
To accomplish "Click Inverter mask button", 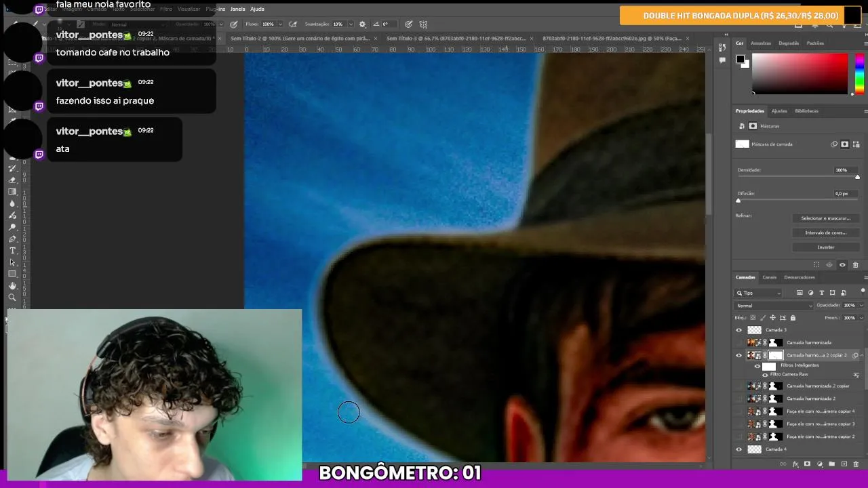I will click(825, 247).
